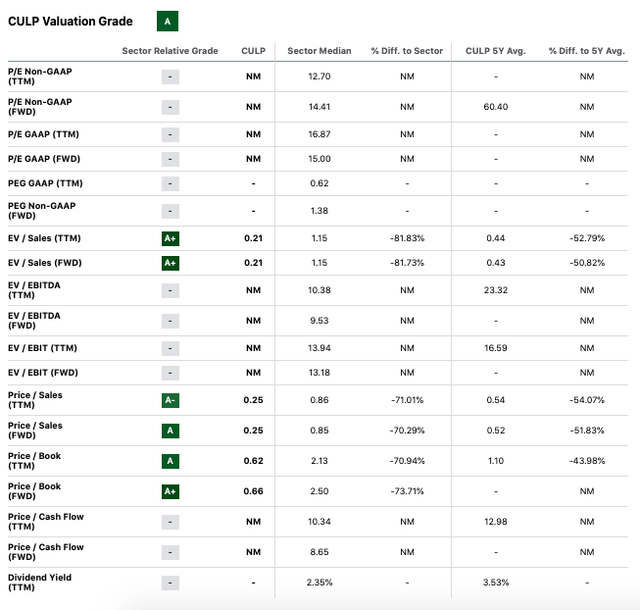Image resolution: width=640 pixels, height=610 pixels.
Task: Open the P/E GAAP (FWD) metric link
Action: (x=44, y=159)
